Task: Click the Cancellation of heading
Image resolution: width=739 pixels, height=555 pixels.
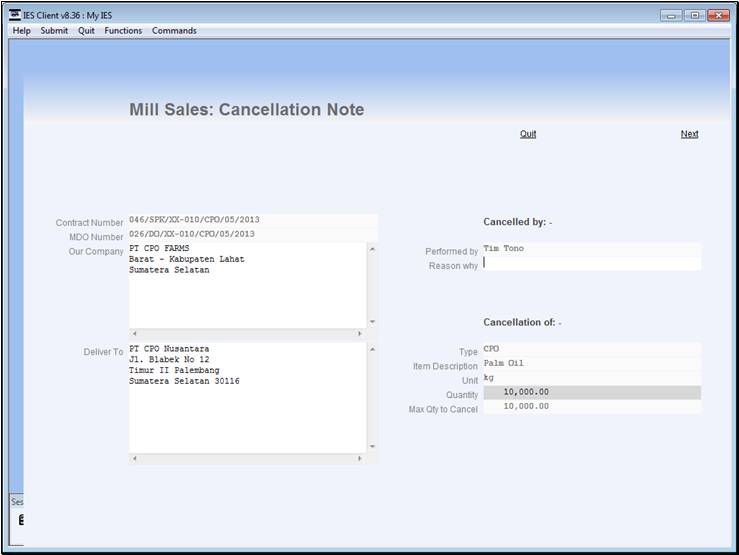Action: click(x=522, y=322)
